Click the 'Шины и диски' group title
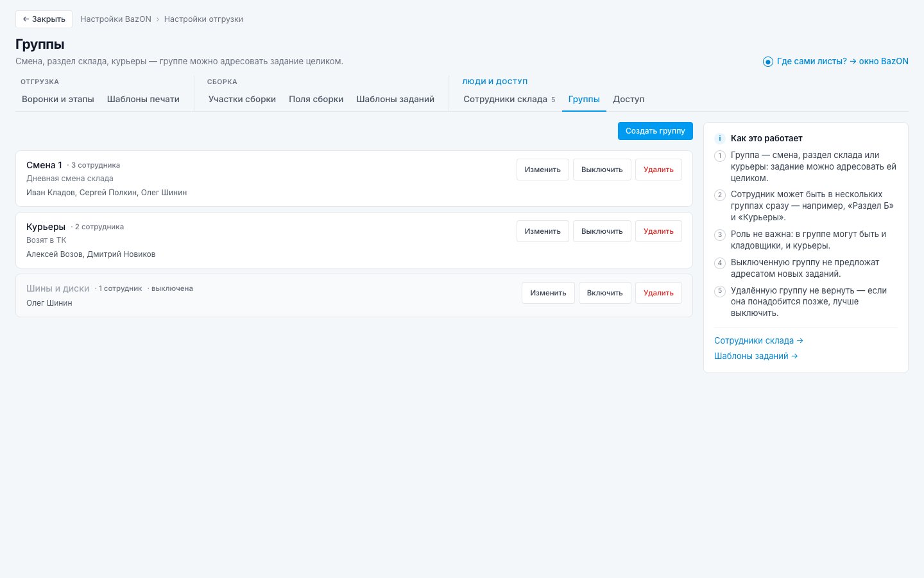This screenshot has width=924, height=578. pos(58,288)
